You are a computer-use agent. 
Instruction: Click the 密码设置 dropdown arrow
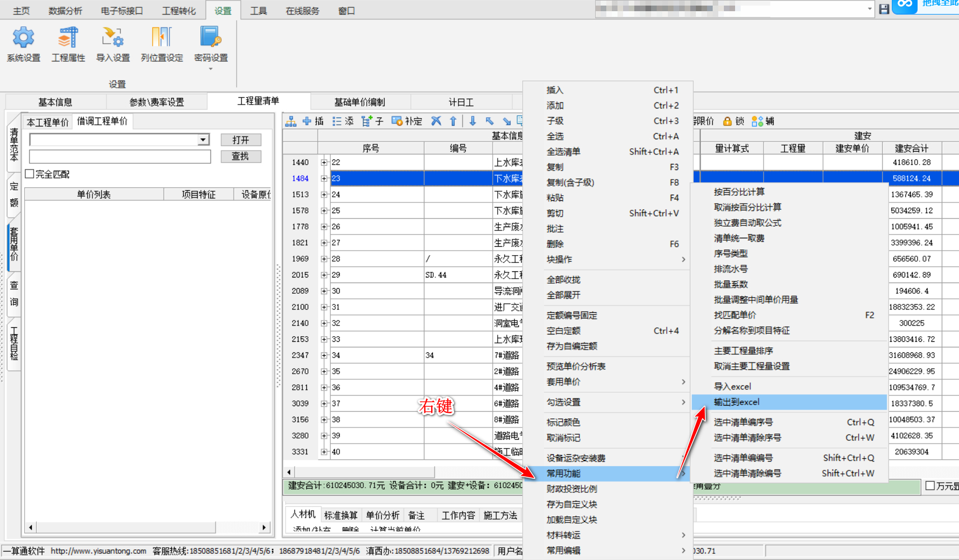210,69
